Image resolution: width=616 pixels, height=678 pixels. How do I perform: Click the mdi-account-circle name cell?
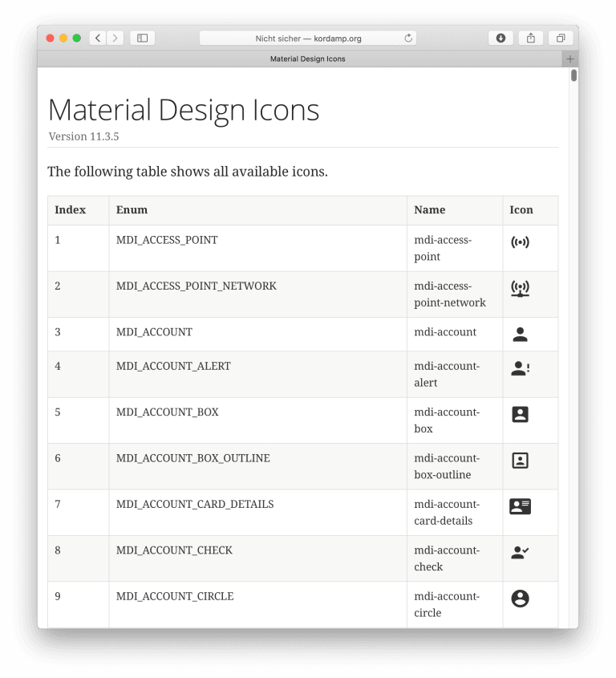[455, 604]
